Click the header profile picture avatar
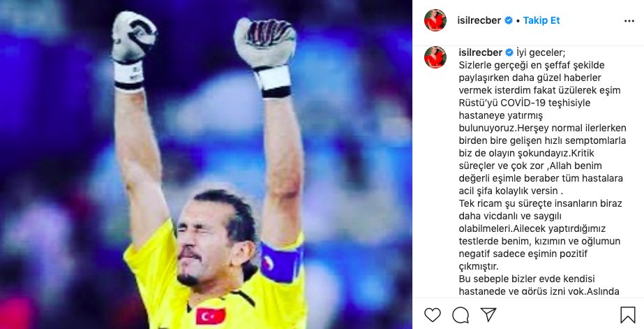 pos(435,20)
